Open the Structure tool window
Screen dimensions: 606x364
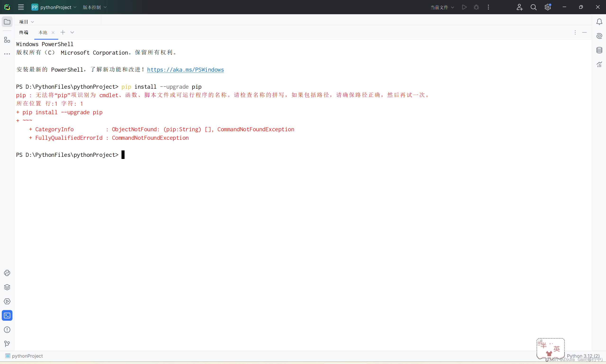pyautogui.click(x=7, y=40)
